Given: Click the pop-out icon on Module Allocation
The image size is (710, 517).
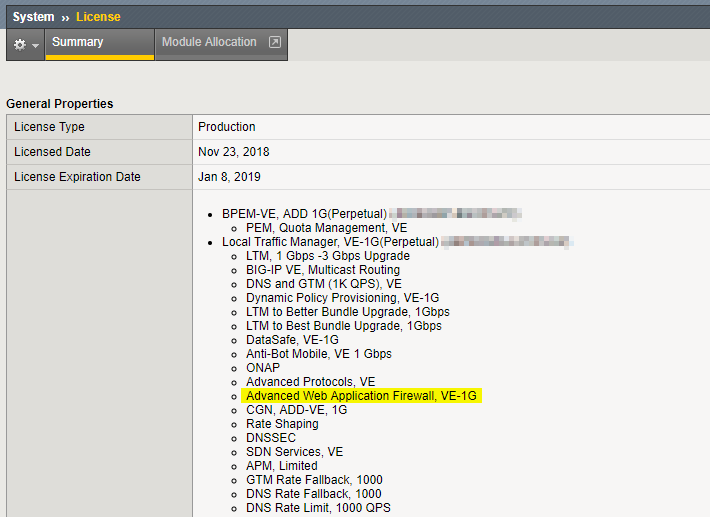Looking at the screenshot, I should [275, 43].
